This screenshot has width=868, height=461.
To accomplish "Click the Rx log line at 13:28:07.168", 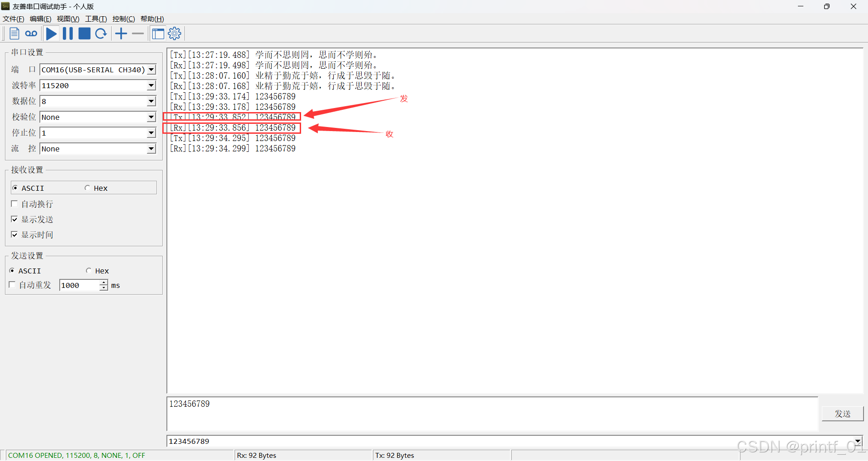I will 283,86.
